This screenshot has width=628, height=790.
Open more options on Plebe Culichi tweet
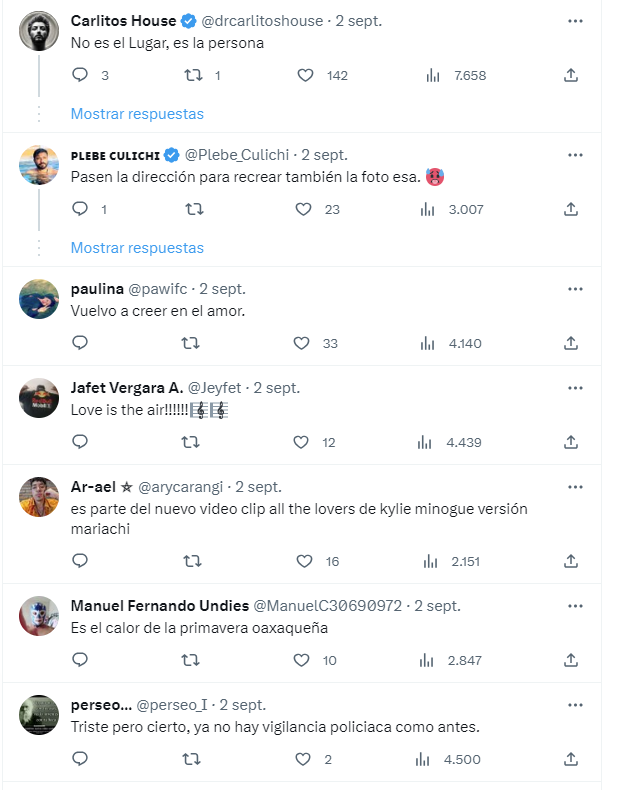575,155
